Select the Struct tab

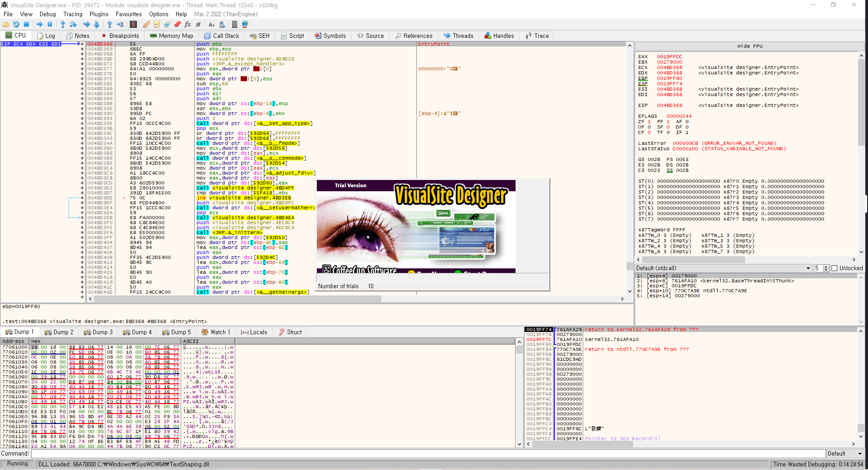click(x=290, y=332)
